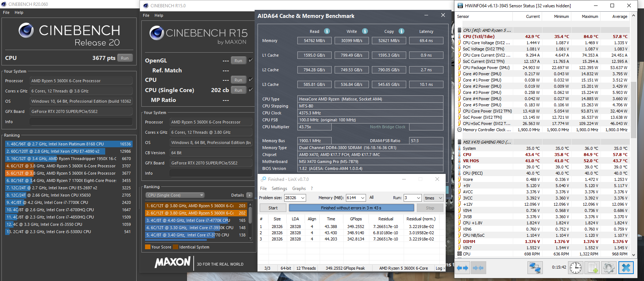The width and height of the screenshot is (644, 281).
Task: Click lightning icon on Vcore row
Action: [x=460, y=179]
